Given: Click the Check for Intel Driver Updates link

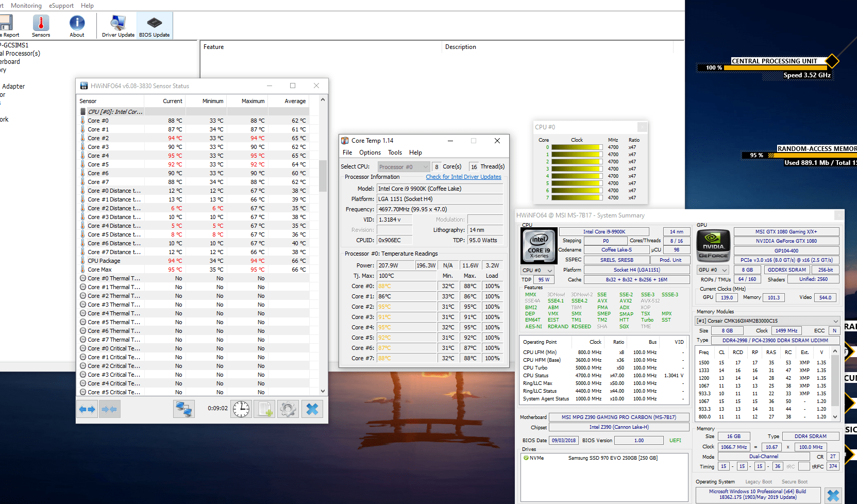Looking at the screenshot, I should click(463, 177).
